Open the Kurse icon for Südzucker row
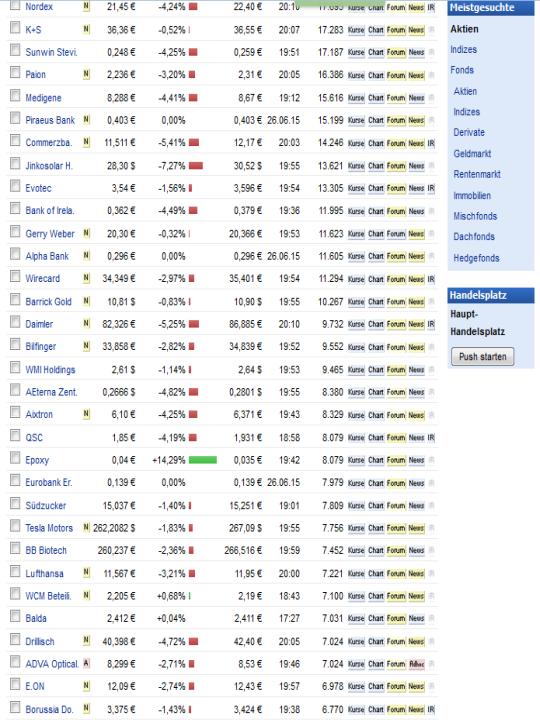The width and height of the screenshot is (540, 720). tap(356, 506)
